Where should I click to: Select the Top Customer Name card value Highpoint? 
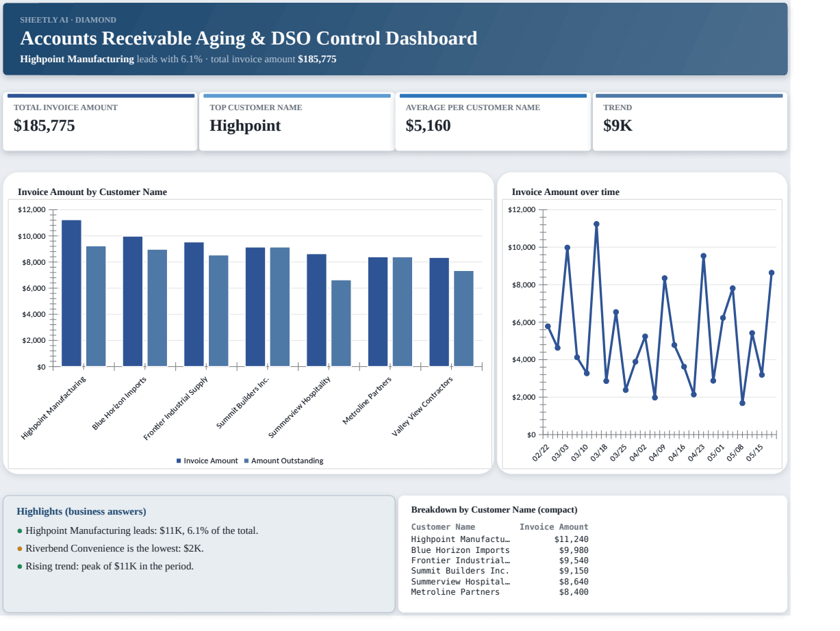tap(245, 126)
